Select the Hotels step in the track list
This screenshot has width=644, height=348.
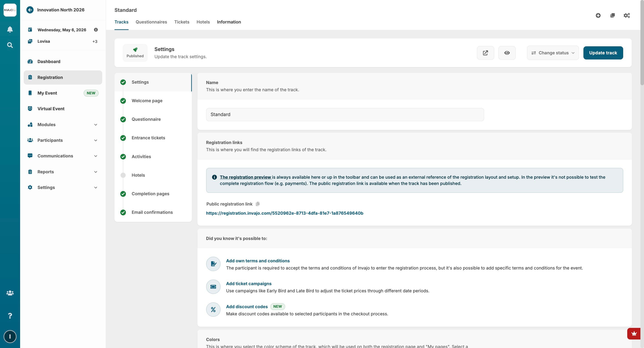(138, 175)
